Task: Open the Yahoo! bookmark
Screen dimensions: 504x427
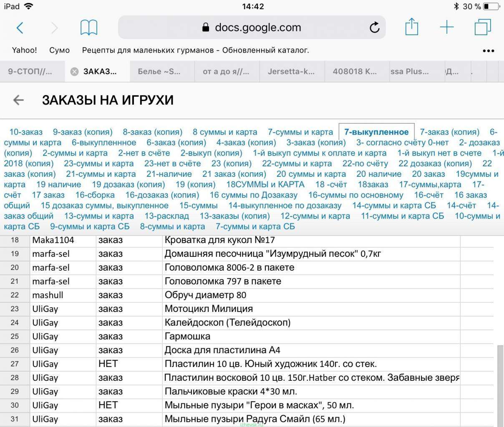Action: (24, 50)
